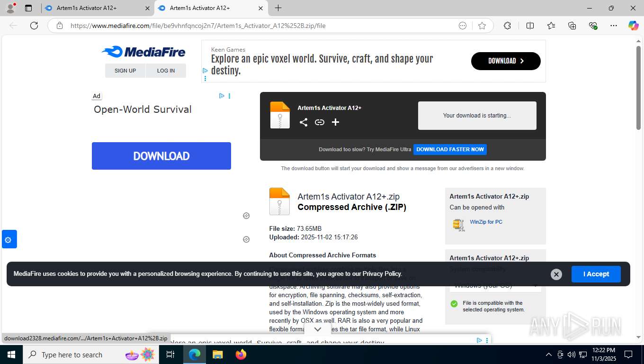
Task: Dismiss the cookie banner with X
Action: (556, 274)
